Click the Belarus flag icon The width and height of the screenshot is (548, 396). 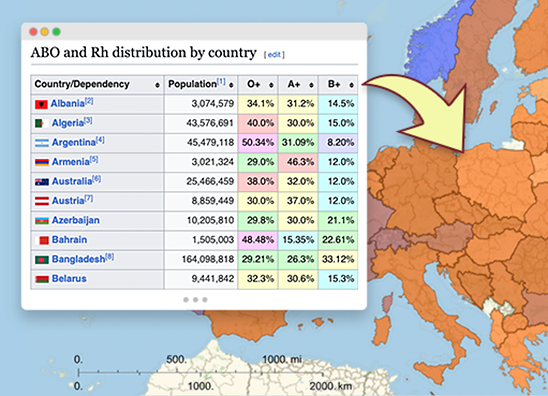tap(42, 279)
